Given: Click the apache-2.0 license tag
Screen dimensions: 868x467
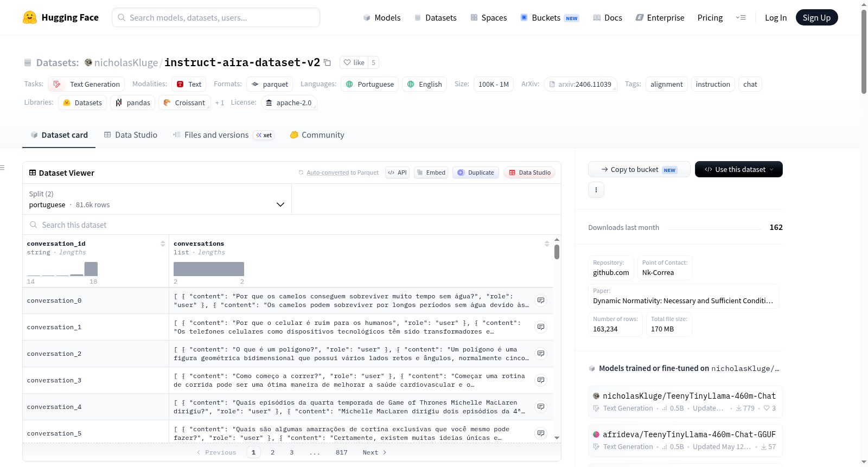Looking at the screenshot, I should [x=289, y=103].
